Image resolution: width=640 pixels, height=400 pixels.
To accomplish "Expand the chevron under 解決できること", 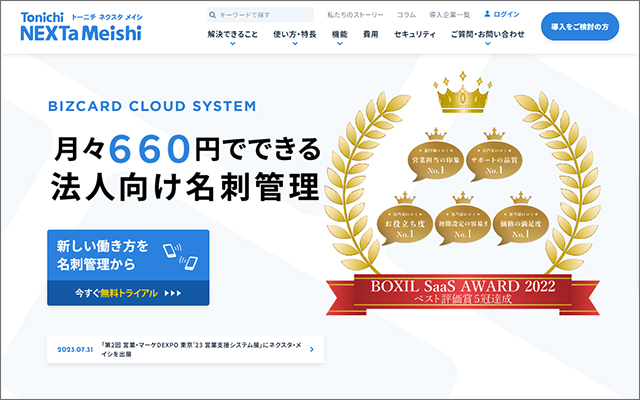I will point(233,44).
